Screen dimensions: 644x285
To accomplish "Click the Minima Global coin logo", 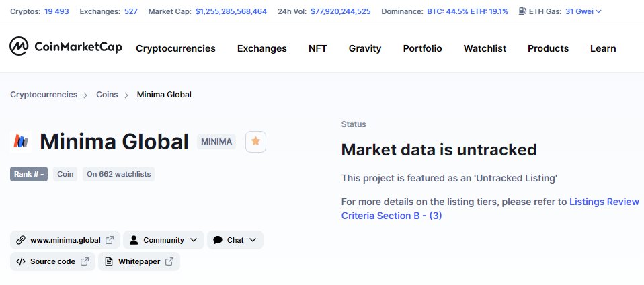I will coord(21,142).
